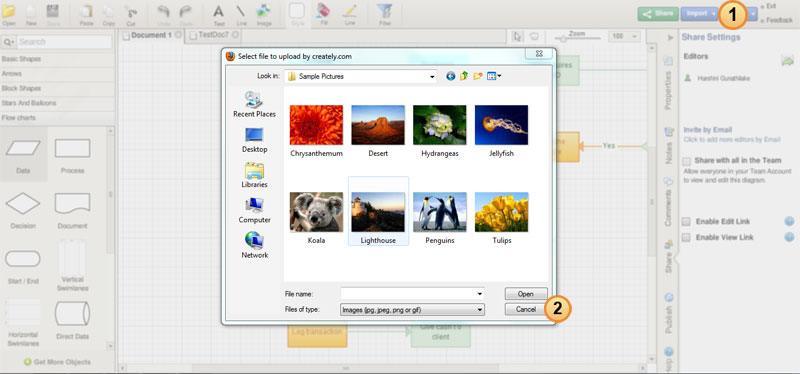Select the Text tool in toolbar
Screen dimensions: 800x374
218,11
